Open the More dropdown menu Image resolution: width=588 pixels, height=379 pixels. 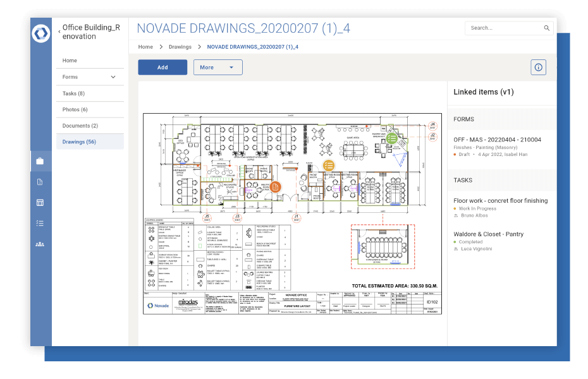217,67
